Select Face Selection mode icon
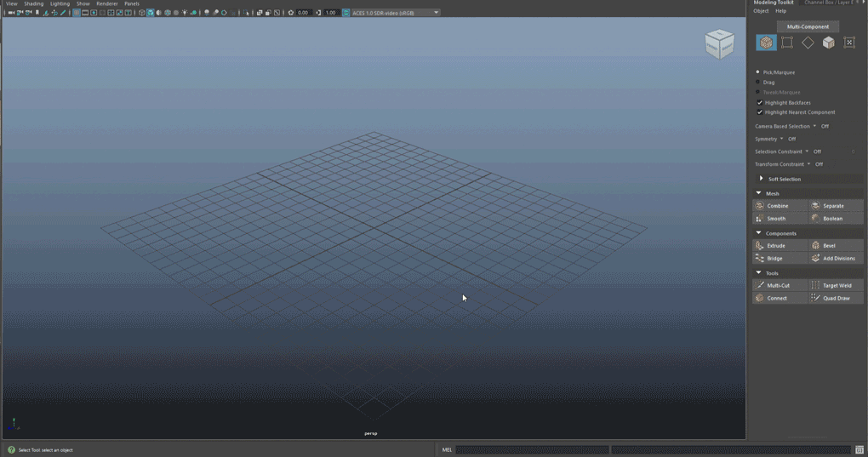 tap(828, 43)
